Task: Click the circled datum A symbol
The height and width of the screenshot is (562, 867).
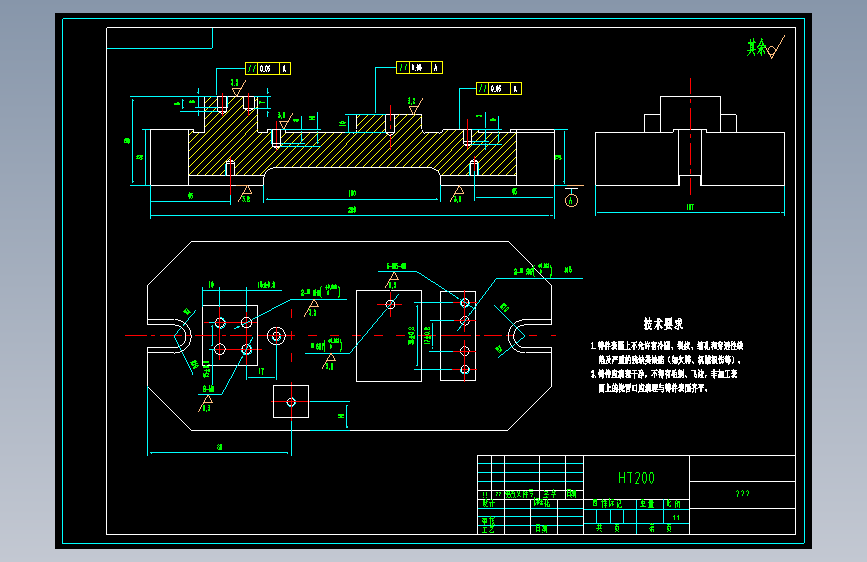Action: tap(571, 200)
